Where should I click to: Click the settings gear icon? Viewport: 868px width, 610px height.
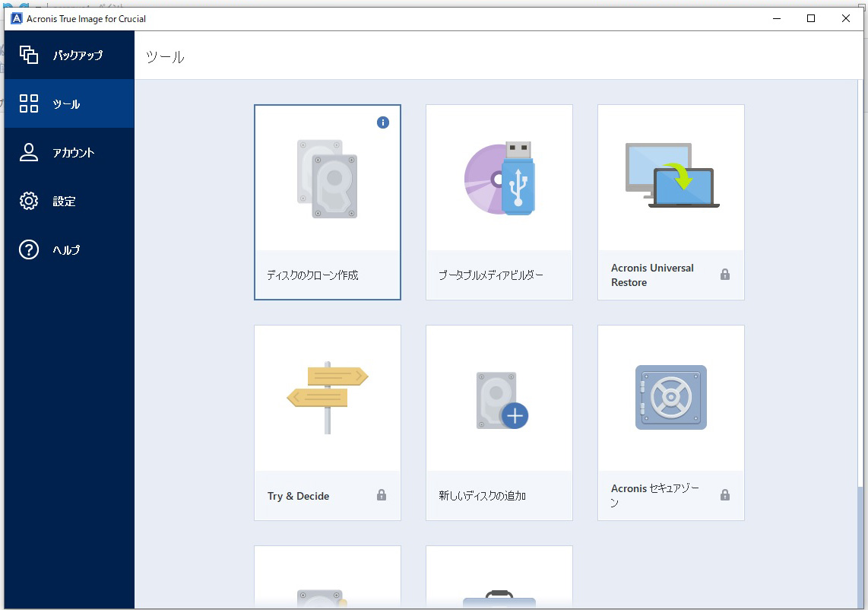29,201
